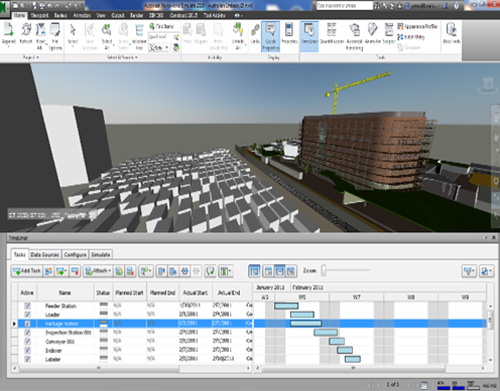Click the Append file icon
The width and height of the screenshot is (500, 391).
(9, 30)
